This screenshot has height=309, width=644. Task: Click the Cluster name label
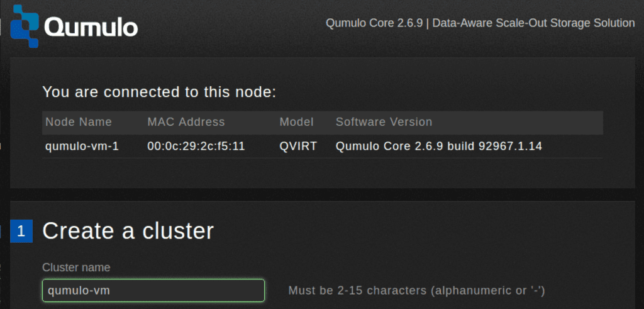coord(76,267)
